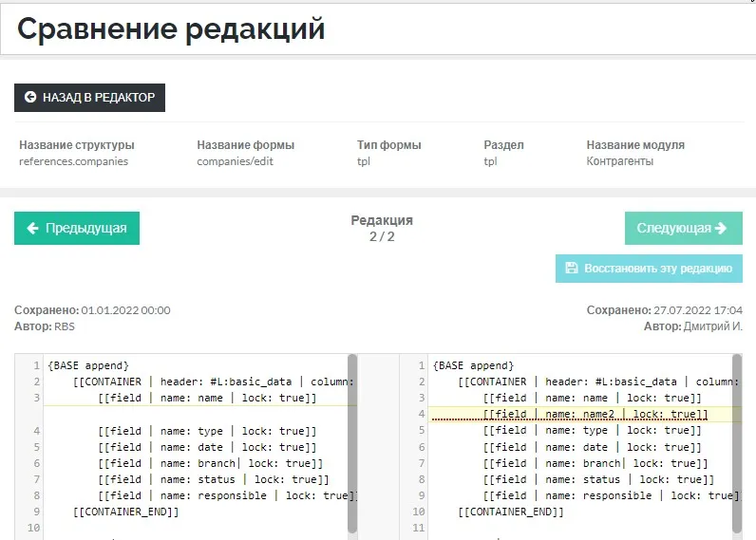The height and width of the screenshot is (540, 756).
Task: Return via 'НАЗАД В РЕДАКТОР' button text
Action: [99, 98]
